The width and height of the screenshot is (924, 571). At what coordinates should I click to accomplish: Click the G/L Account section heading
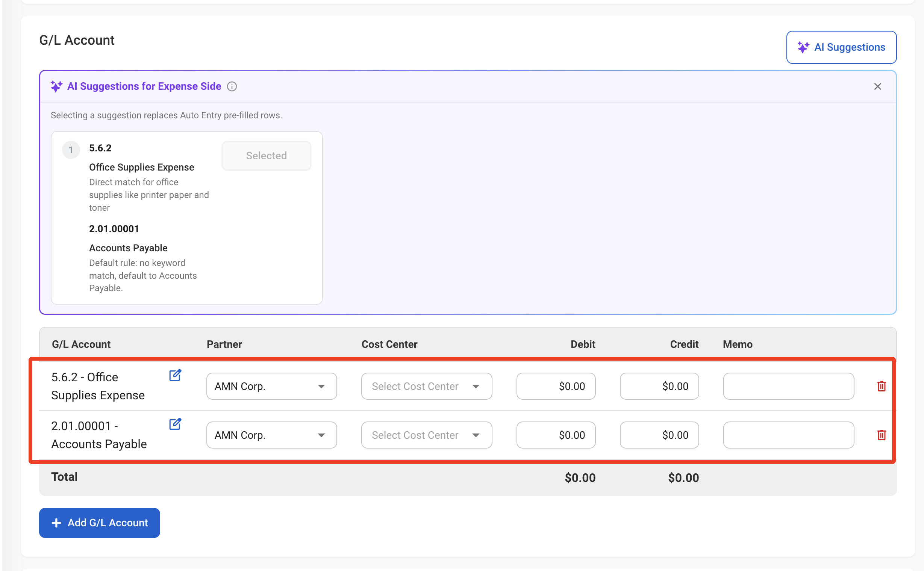77,40
